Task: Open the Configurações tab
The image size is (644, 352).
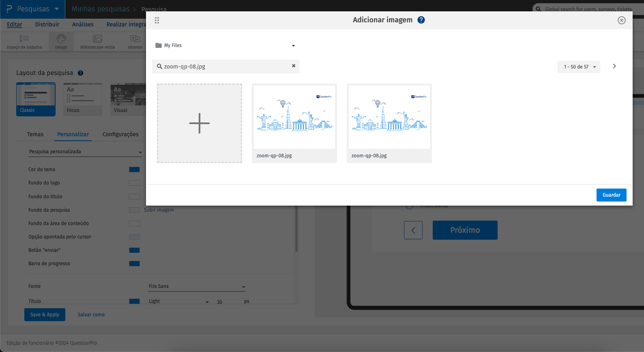Action: tap(120, 134)
